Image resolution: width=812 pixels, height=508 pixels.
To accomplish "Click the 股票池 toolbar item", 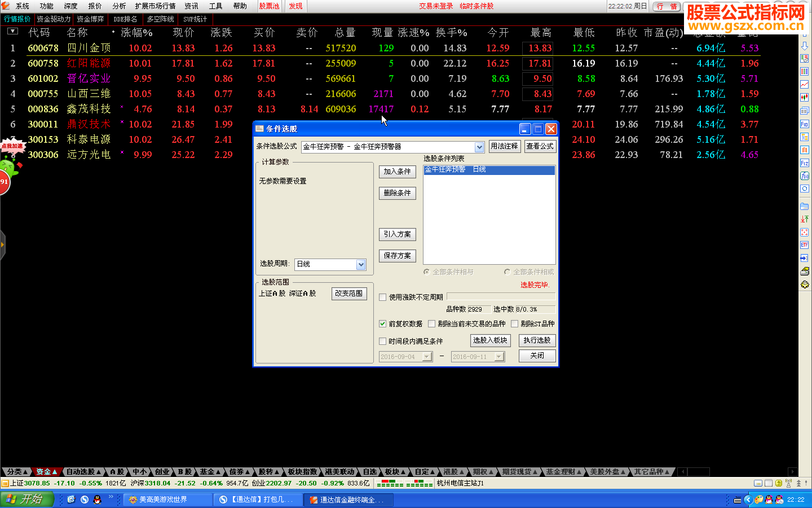I will 269,6.
